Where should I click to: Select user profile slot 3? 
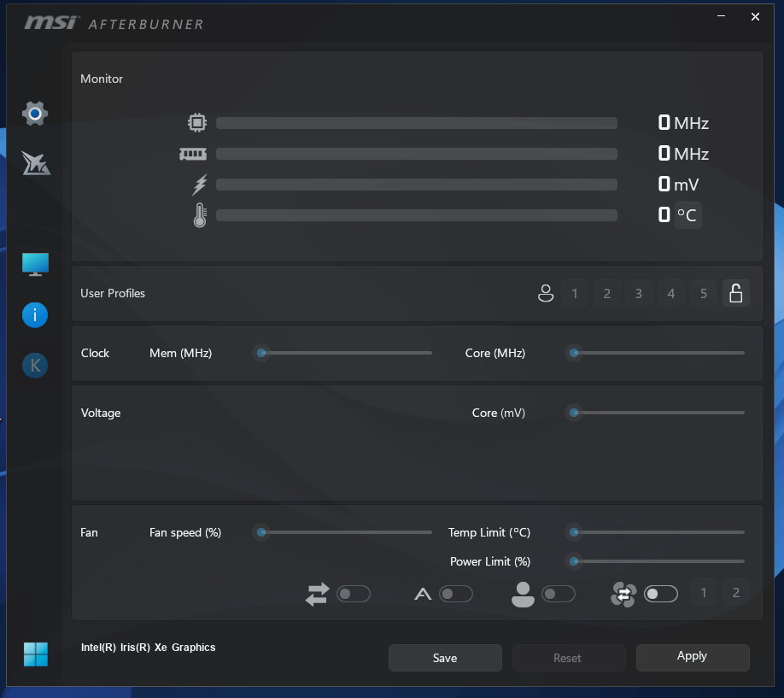pyautogui.click(x=639, y=294)
